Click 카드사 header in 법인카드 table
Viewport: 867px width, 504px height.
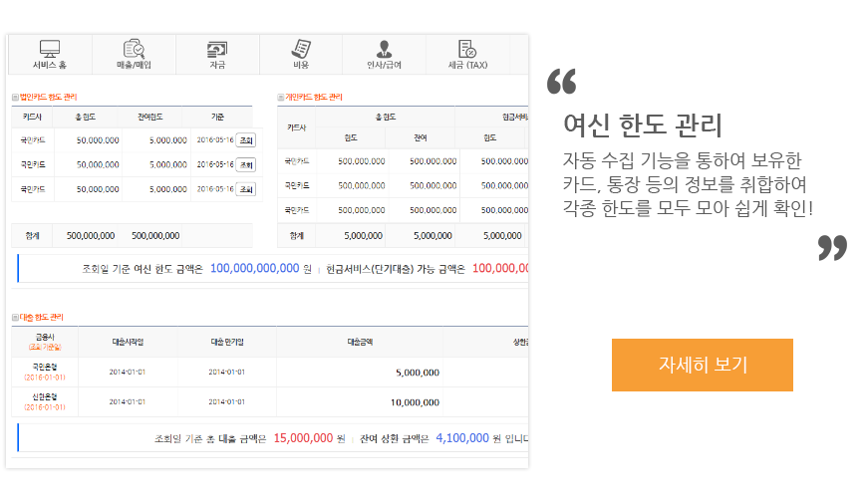click(32, 118)
